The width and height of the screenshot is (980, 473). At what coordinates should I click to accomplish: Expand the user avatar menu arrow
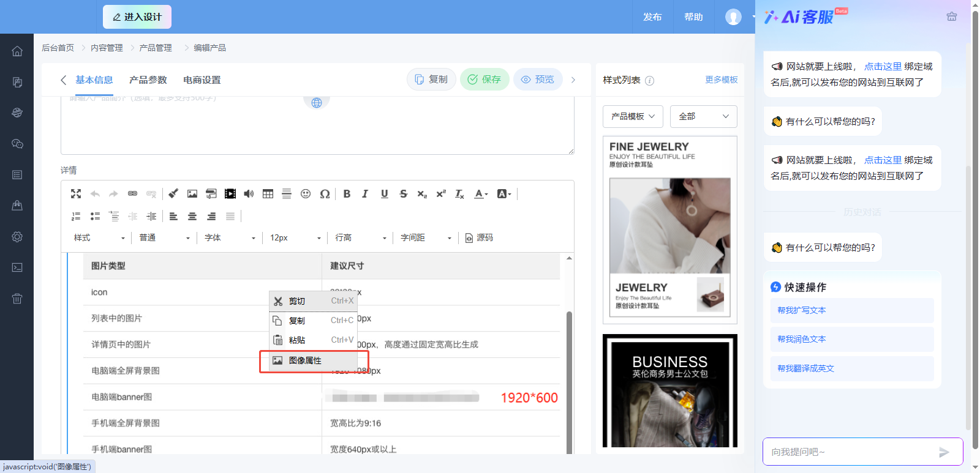tap(753, 17)
